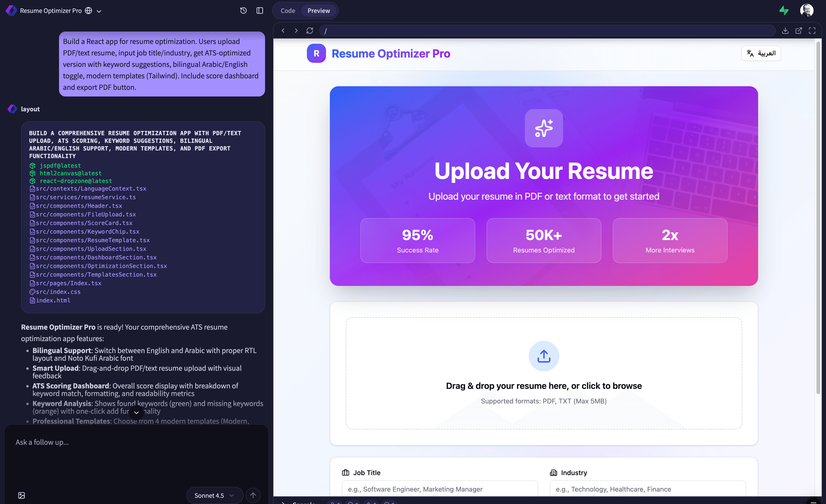826x504 pixels.
Task: Click the preview reload icon
Action: 310,31
